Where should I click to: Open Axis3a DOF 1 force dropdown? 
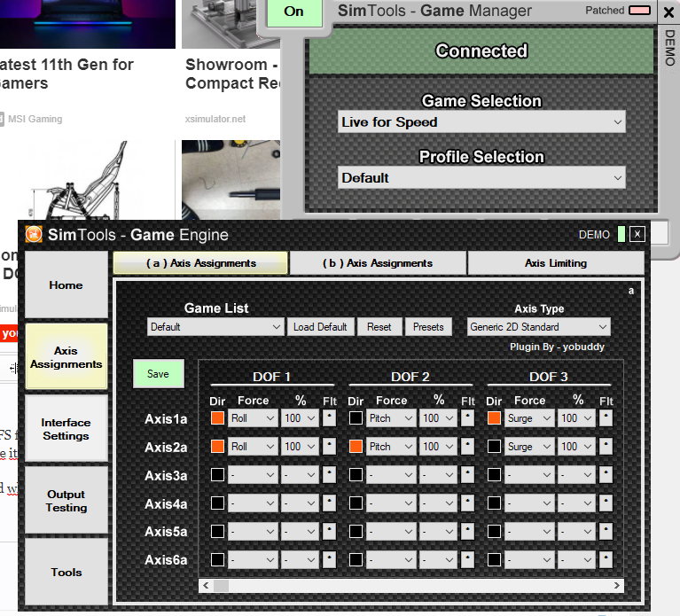tap(253, 475)
